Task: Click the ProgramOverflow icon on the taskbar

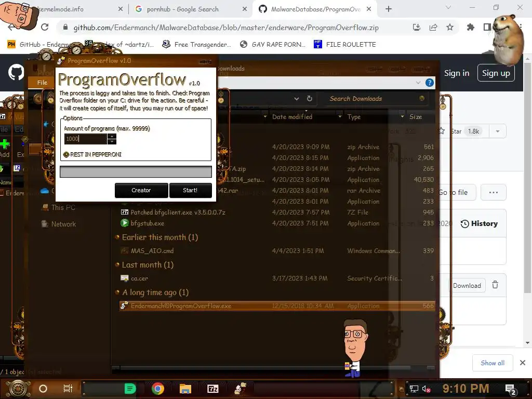Action: [x=240, y=389]
